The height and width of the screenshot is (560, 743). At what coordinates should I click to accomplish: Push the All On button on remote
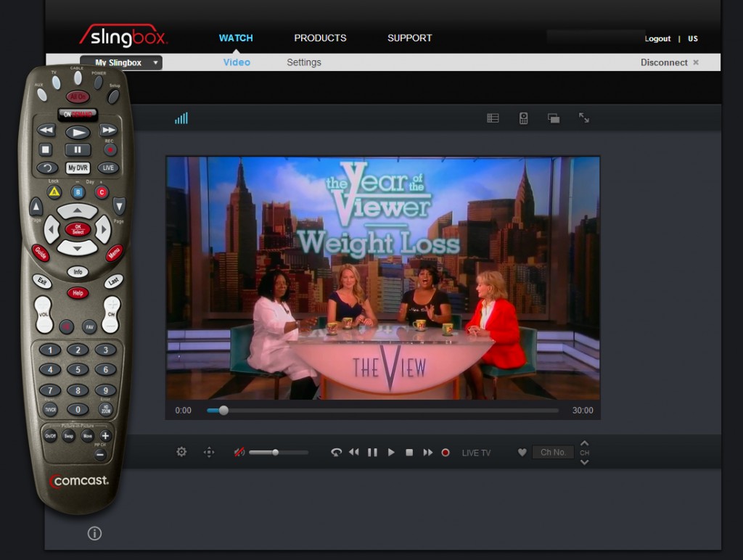tap(78, 96)
